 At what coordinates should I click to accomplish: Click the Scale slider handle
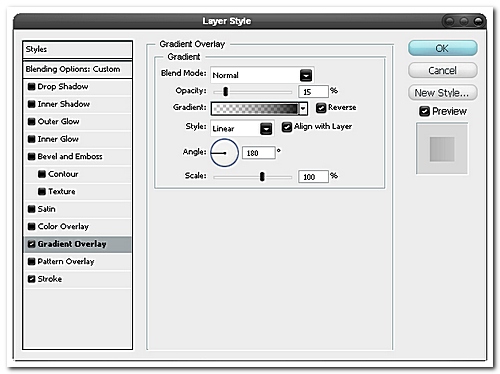pyautogui.click(x=262, y=177)
